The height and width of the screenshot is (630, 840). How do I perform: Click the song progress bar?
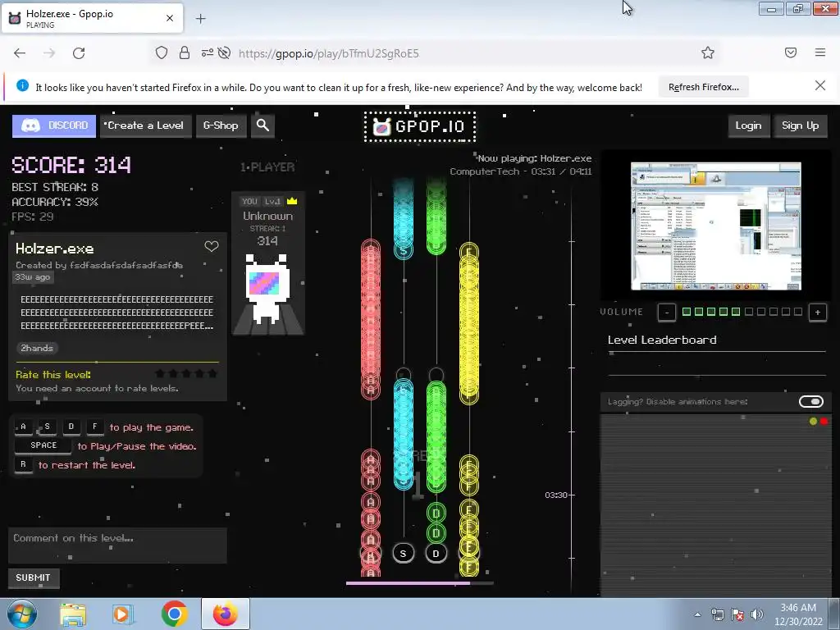point(419,583)
